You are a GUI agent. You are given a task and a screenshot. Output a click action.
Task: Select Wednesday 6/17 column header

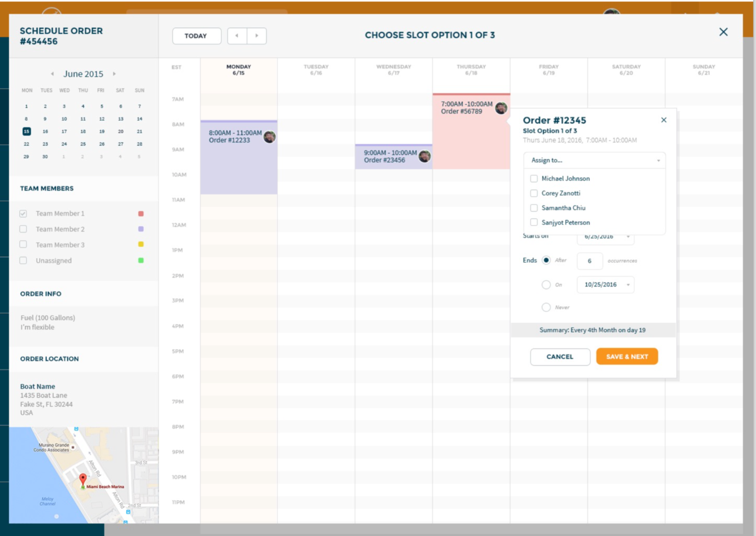click(x=394, y=70)
